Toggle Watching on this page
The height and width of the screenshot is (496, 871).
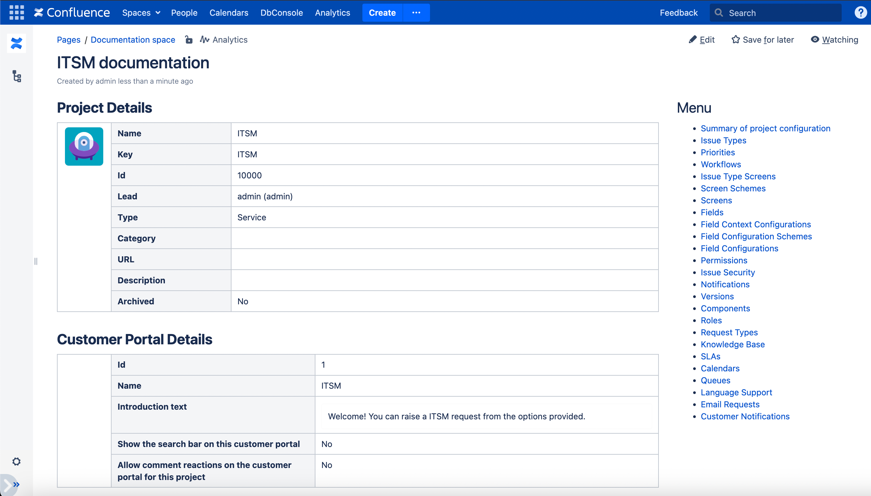click(x=834, y=40)
